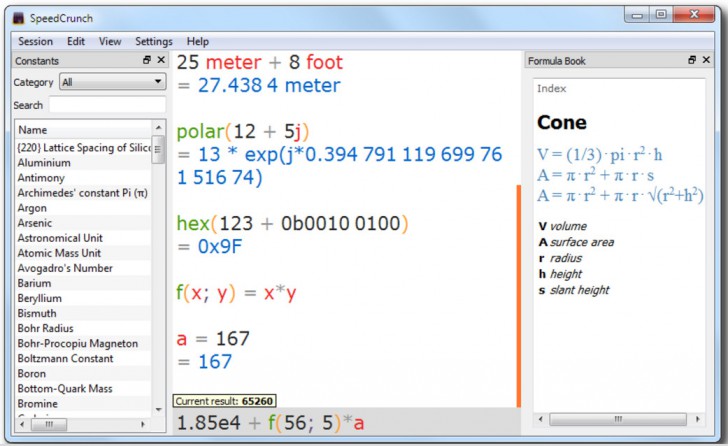Select Boron in constants list
The width and height of the screenshot is (728, 446).
[x=84, y=374]
